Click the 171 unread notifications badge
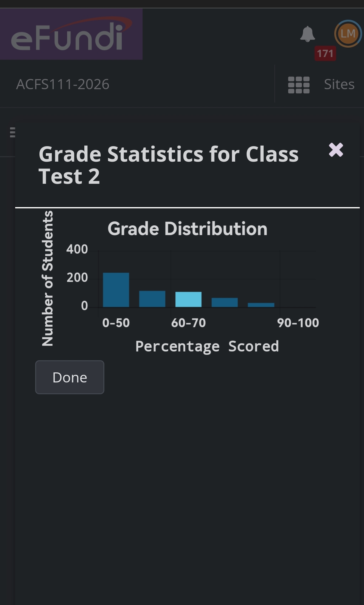364x605 pixels. coord(325,53)
